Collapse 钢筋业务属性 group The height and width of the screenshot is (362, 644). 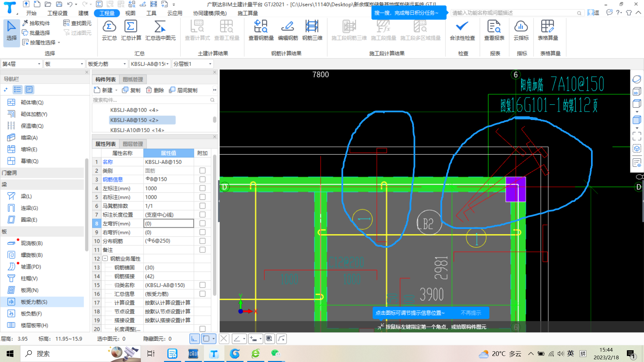(105, 258)
